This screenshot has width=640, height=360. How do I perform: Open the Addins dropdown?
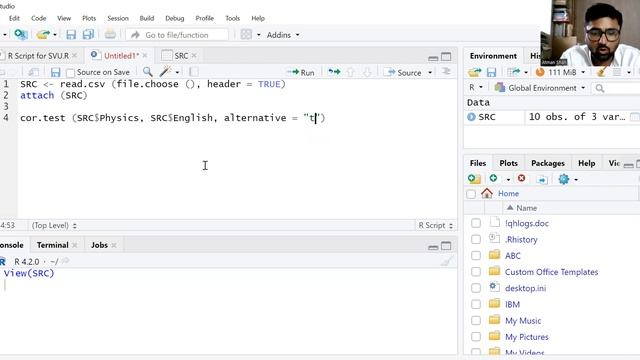283,35
